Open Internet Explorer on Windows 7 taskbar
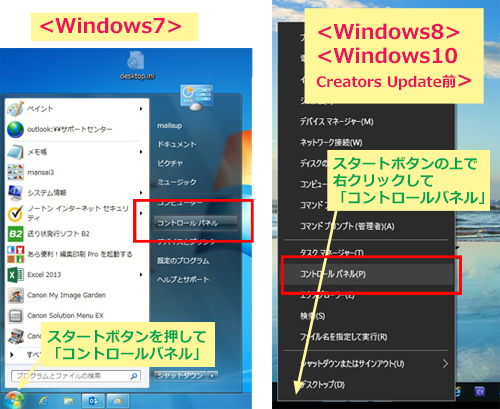The image size is (500, 409). point(44,401)
